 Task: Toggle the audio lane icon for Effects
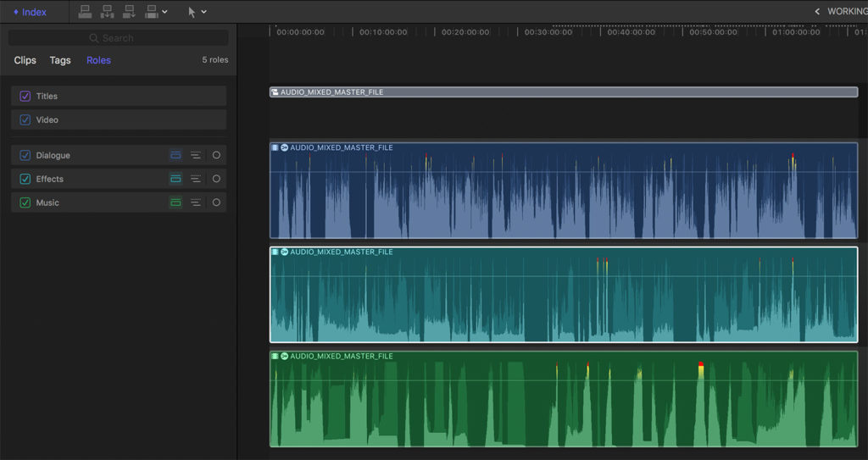point(175,179)
